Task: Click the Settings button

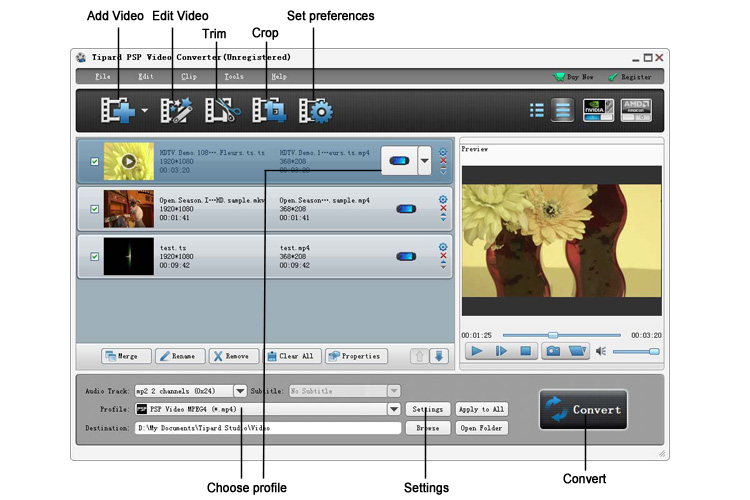Action: (428, 409)
